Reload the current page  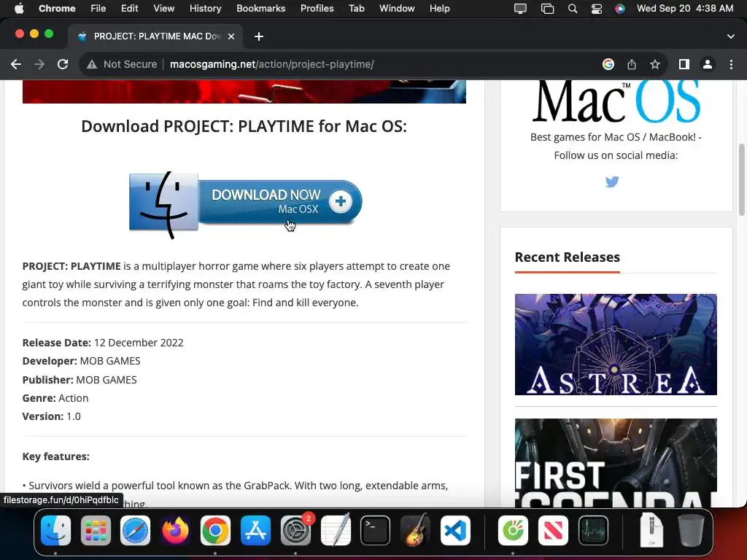click(x=63, y=64)
